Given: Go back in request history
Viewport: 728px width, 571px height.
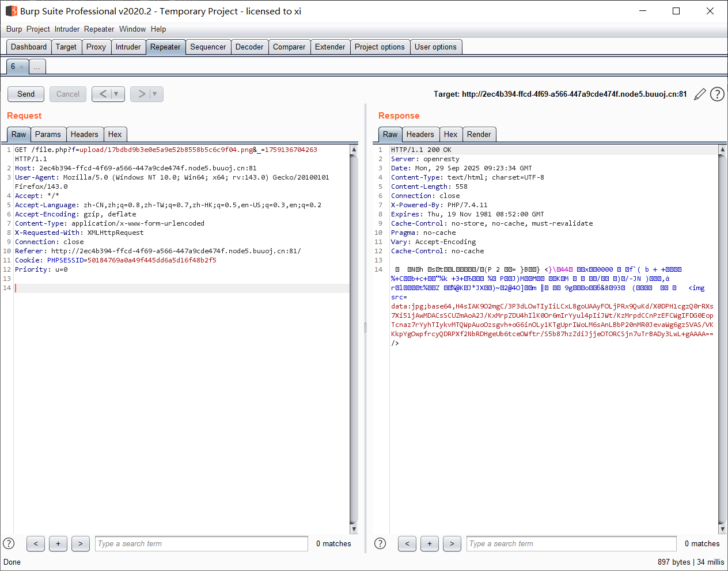Looking at the screenshot, I should [x=103, y=94].
